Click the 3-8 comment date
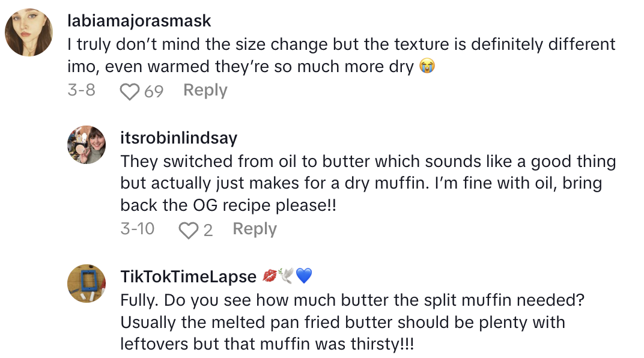 click(x=81, y=91)
